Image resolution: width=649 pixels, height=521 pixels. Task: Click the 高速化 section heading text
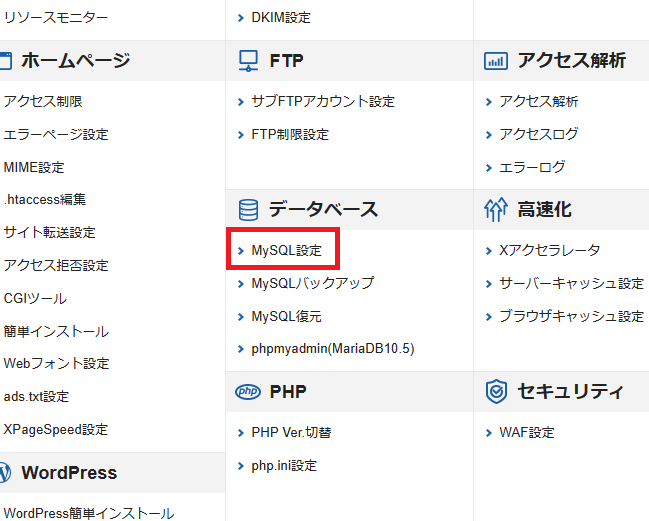pos(544,209)
